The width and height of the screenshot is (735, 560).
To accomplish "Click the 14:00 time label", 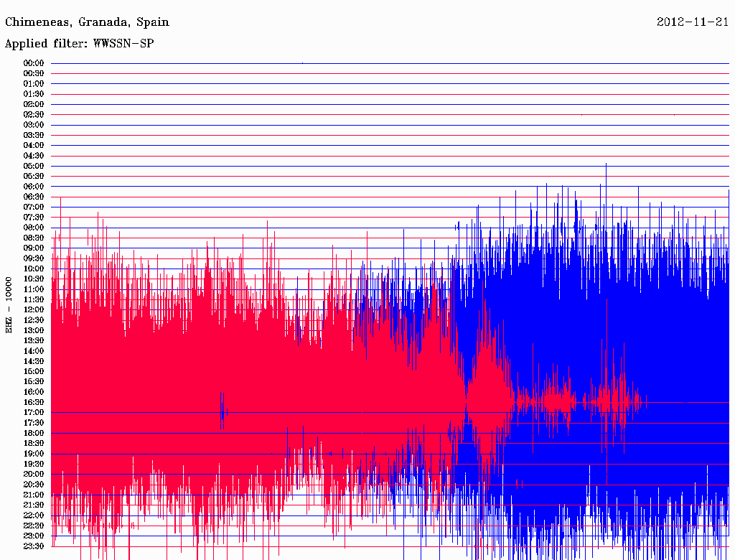I will click(34, 351).
